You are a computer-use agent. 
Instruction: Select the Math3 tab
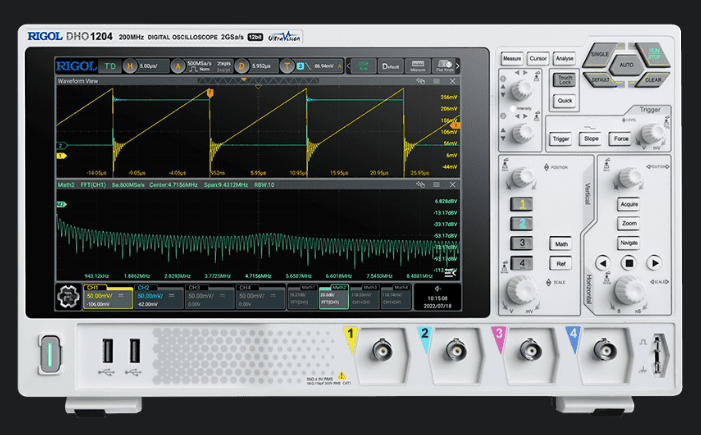tap(365, 297)
